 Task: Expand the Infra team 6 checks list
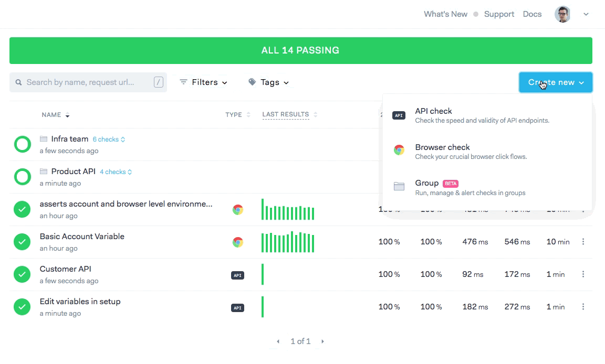tap(109, 140)
